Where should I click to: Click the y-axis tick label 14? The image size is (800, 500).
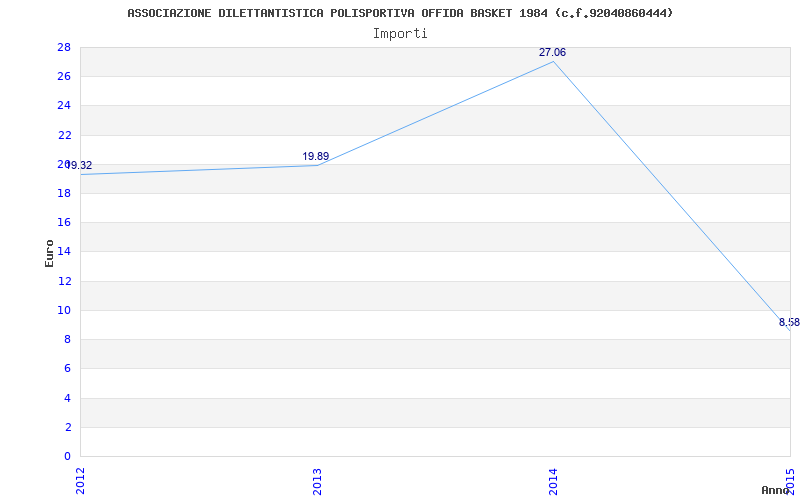click(65, 252)
